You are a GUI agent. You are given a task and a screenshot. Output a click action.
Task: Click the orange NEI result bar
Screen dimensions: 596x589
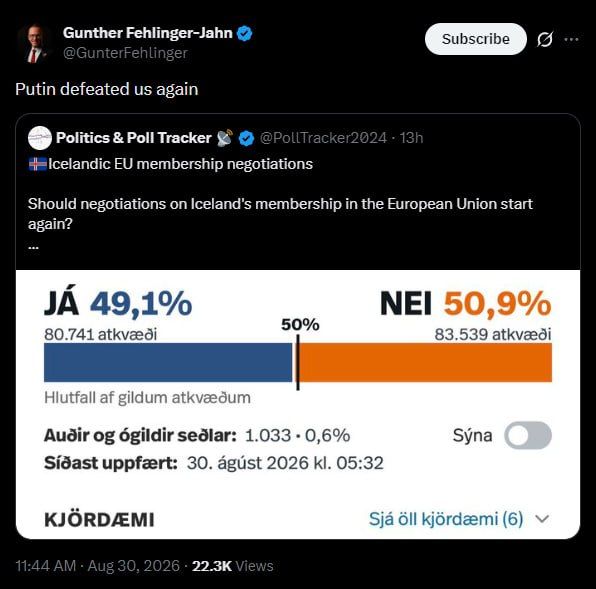pyautogui.click(x=426, y=363)
